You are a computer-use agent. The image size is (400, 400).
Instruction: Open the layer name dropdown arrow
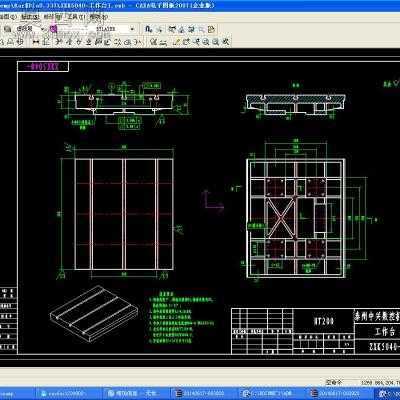(43, 29)
